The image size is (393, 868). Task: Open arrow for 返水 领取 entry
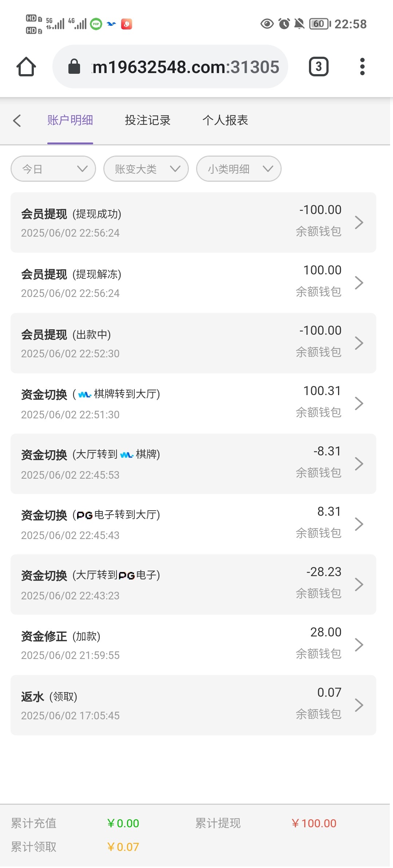coord(359,705)
